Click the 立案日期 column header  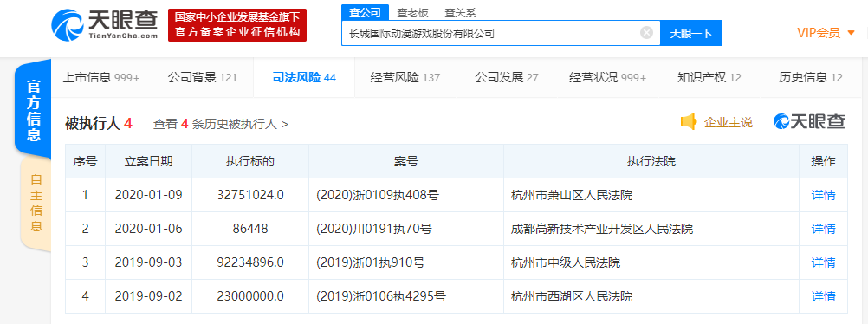[148, 161]
